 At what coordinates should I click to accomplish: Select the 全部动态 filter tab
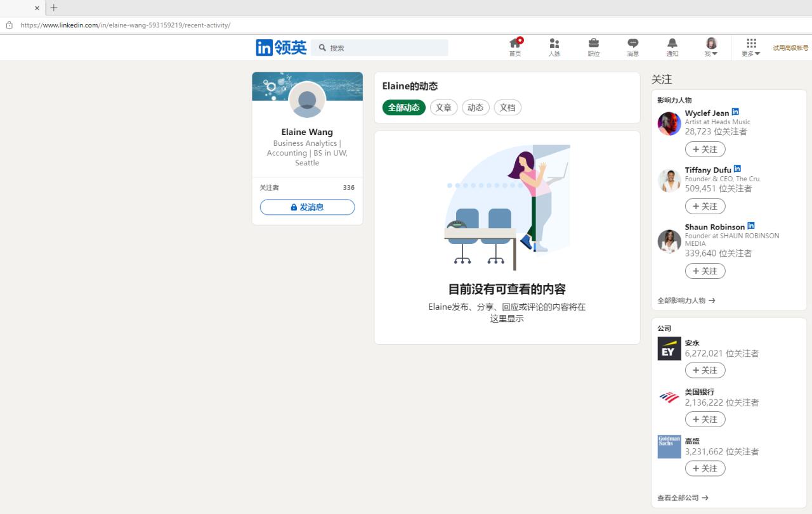coord(404,108)
